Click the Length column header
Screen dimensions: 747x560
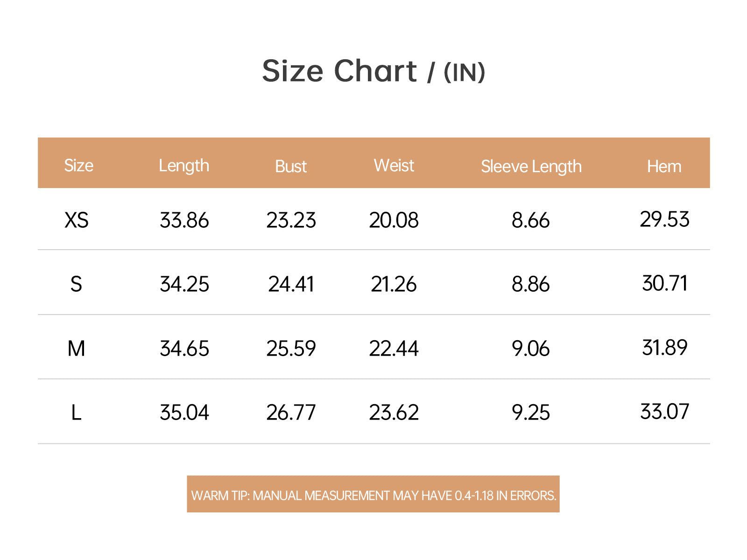pos(184,166)
